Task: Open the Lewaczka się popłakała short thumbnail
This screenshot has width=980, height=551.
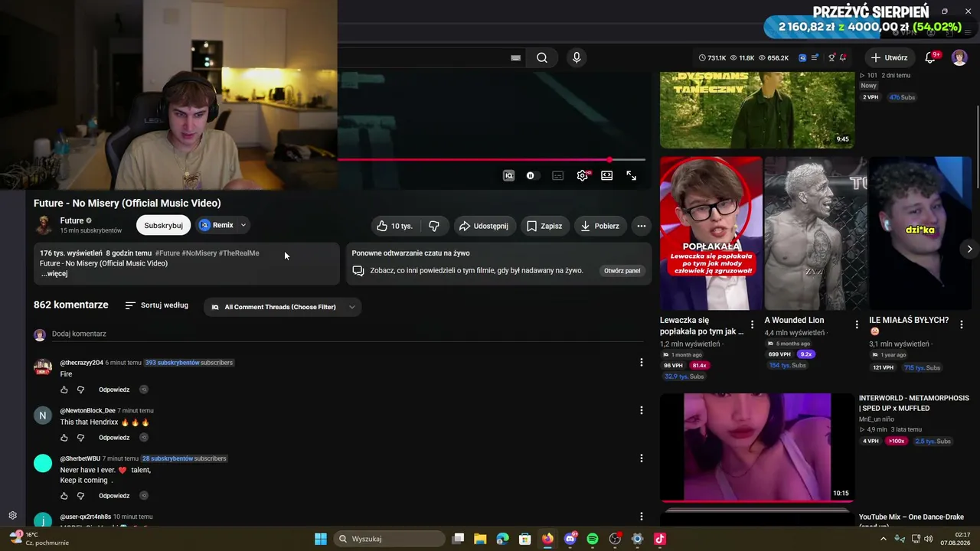Action: click(711, 233)
